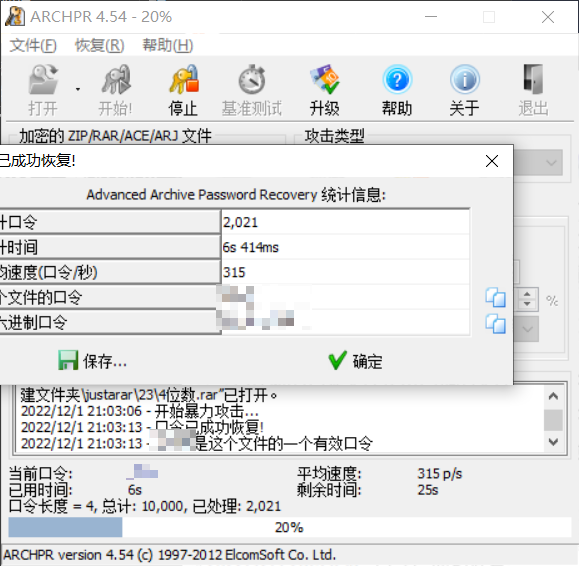Open the 升级 (Upgrade) toolbar icon

point(324,79)
